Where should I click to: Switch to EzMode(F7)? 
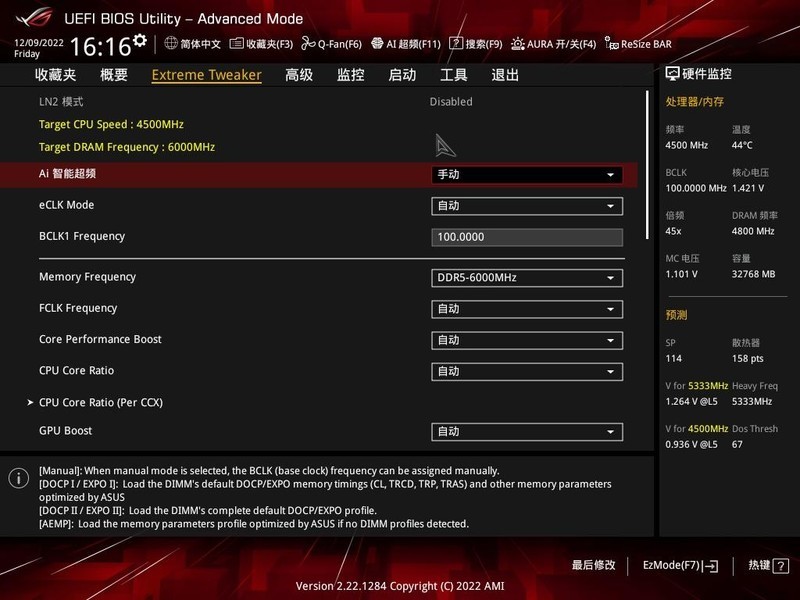680,565
